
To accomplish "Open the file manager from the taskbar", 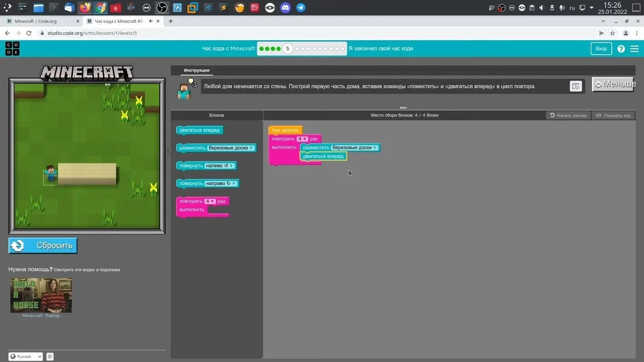I will [38, 8].
